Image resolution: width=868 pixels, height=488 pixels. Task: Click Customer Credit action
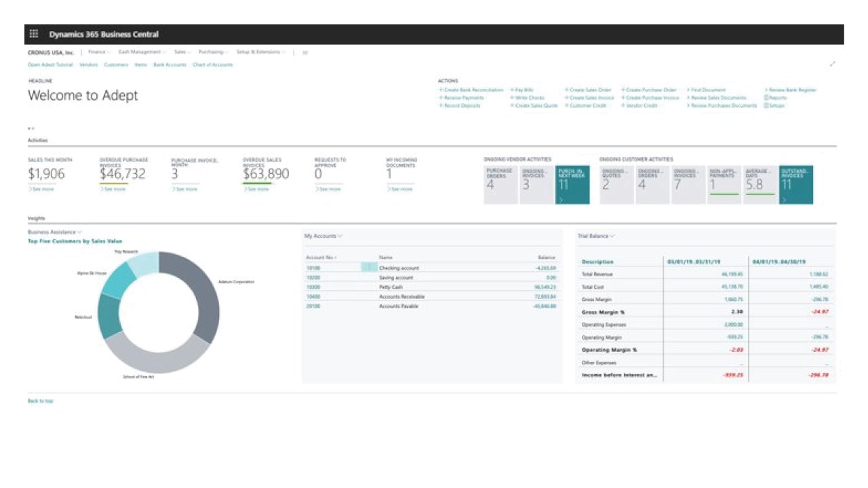click(586, 106)
